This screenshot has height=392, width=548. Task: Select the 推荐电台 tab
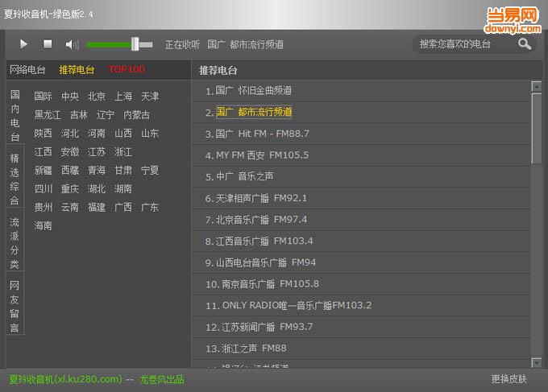pyautogui.click(x=77, y=70)
